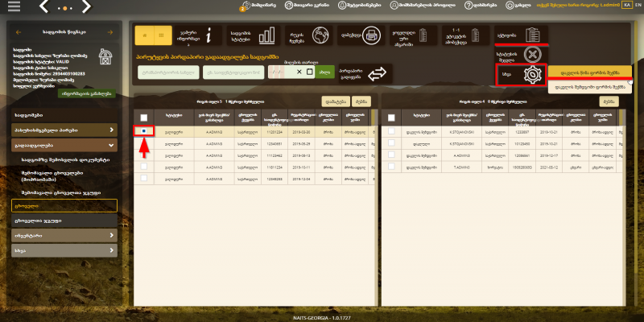Open the home page icon in header
Screen dimensions: 644x322
click(308, 6)
